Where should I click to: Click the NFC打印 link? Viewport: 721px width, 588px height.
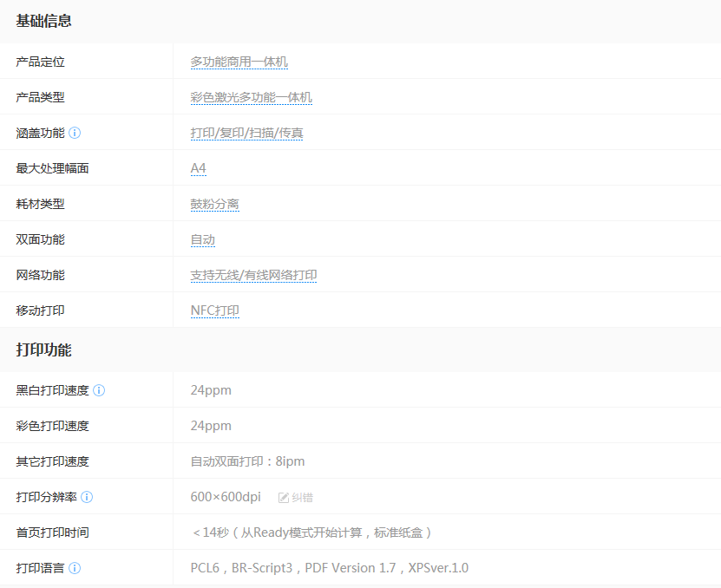point(214,310)
